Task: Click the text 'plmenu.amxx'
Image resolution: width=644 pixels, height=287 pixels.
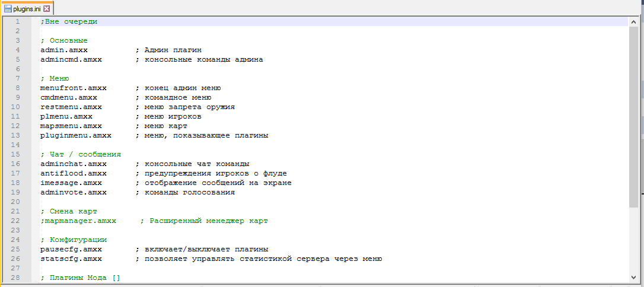Action: [x=66, y=117]
